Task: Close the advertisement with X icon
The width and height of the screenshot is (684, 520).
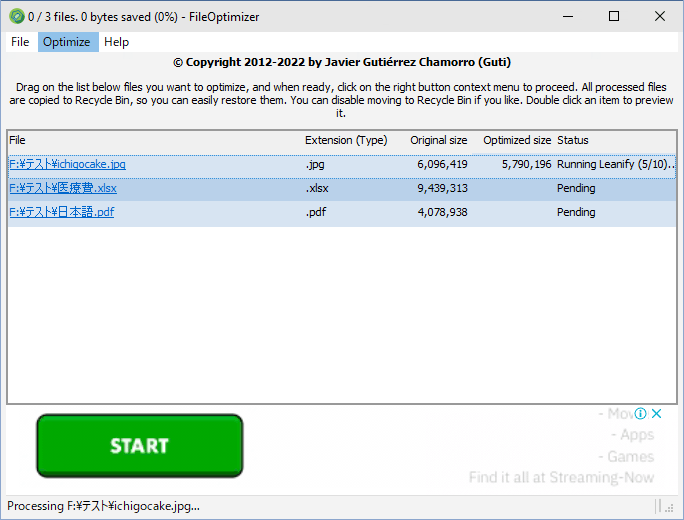Action: [657, 413]
